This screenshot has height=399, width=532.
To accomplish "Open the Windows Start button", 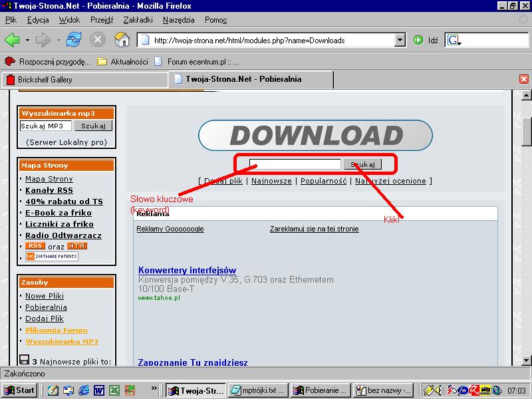I will tap(20, 390).
